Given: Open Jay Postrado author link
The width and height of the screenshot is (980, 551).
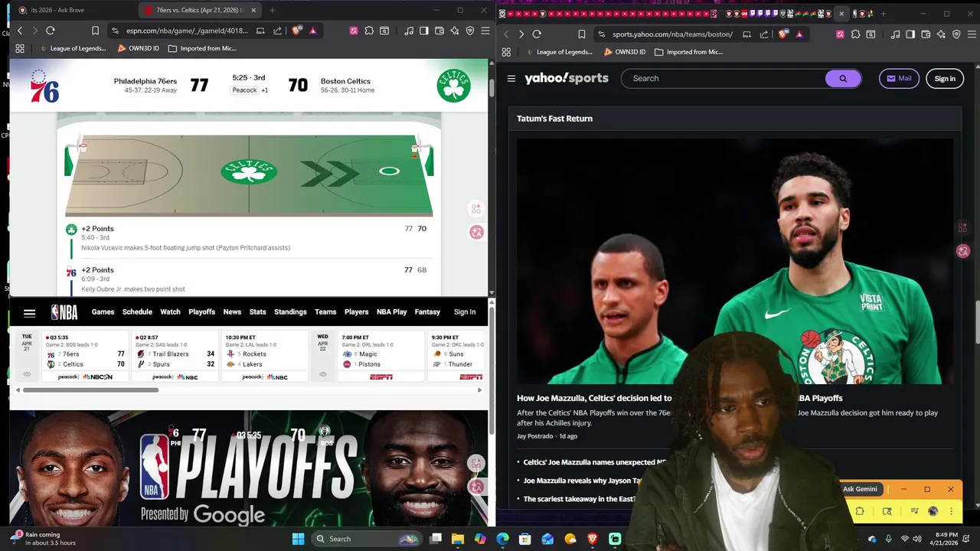Looking at the screenshot, I should 534,436.
